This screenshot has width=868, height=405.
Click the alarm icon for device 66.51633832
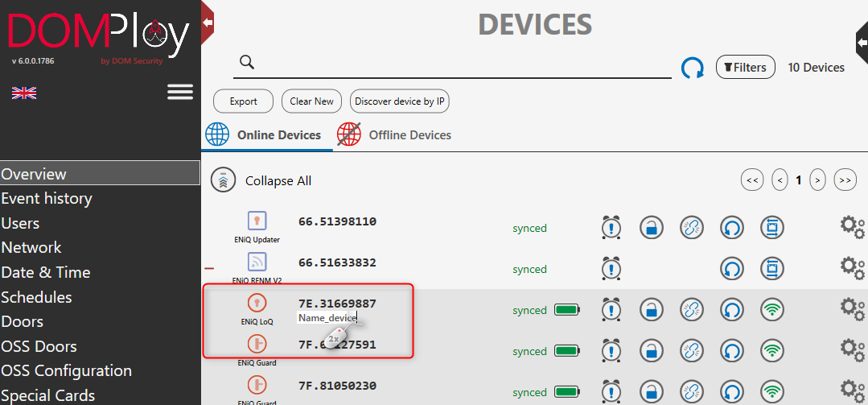(611, 269)
